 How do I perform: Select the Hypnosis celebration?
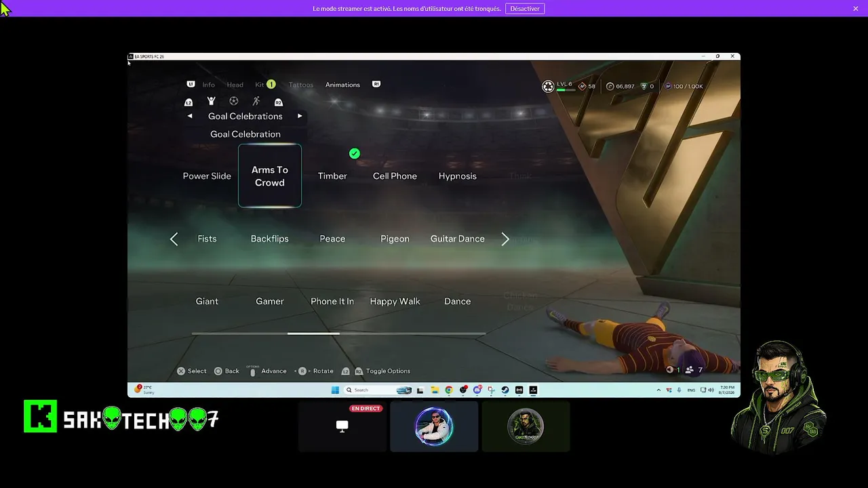pyautogui.click(x=458, y=176)
